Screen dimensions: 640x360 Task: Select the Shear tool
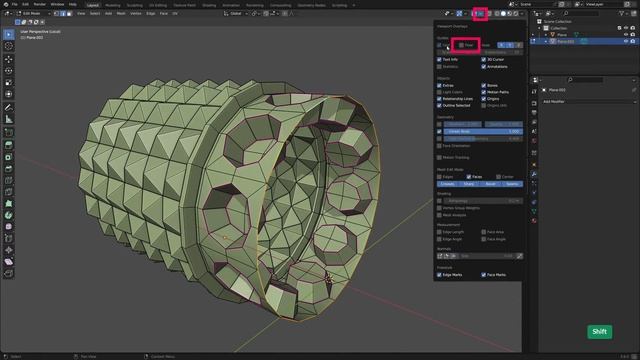point(9,262)
